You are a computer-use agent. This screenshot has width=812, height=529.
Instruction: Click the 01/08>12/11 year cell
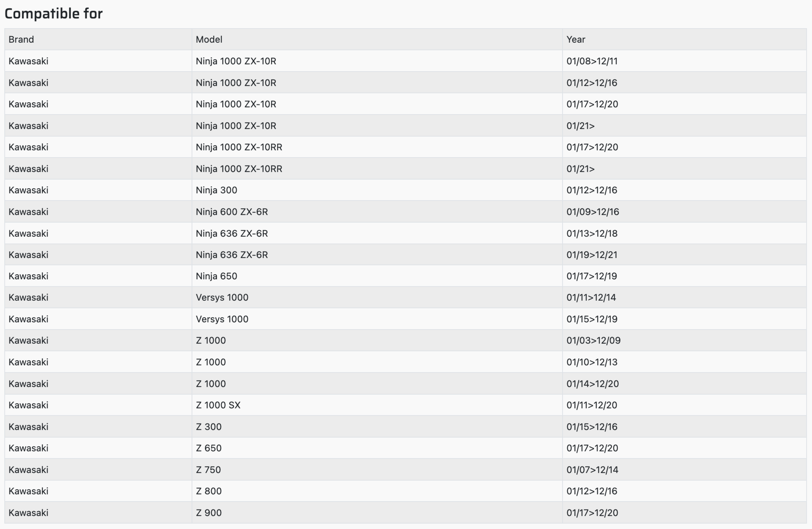[x=592, y=61]
